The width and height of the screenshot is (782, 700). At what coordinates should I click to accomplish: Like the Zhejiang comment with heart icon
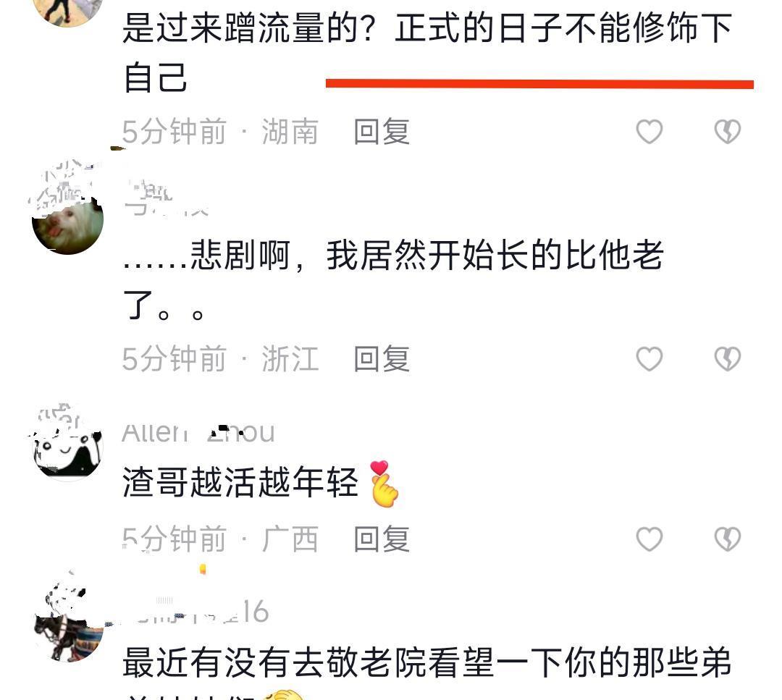tap(649, 359)
